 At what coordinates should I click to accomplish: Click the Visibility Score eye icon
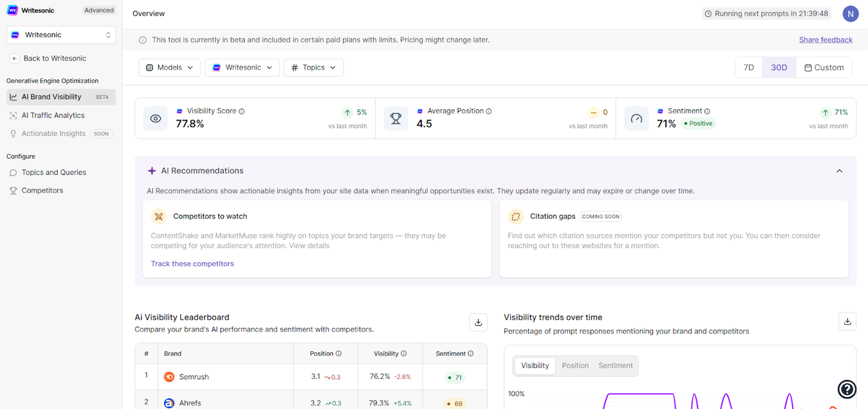point(156,118)
